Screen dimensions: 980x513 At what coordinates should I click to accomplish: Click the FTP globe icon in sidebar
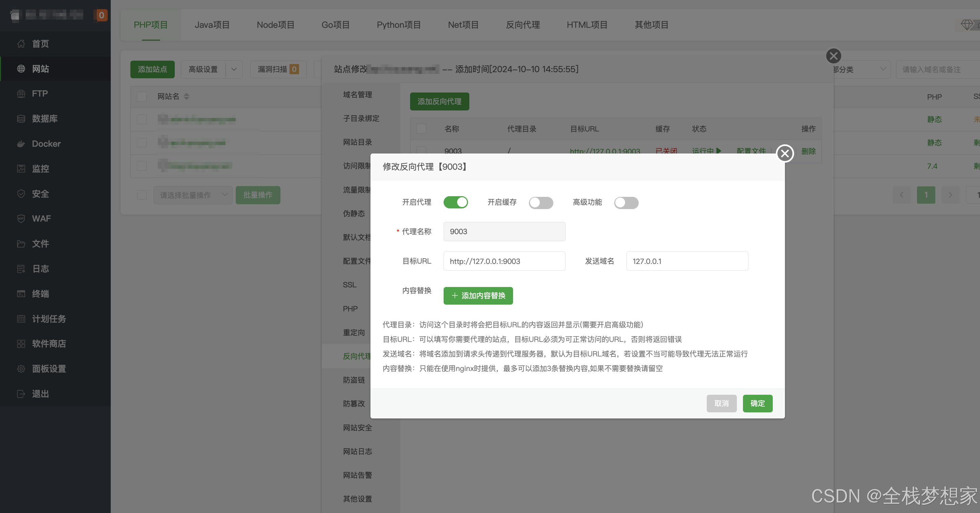click(21, 94)
